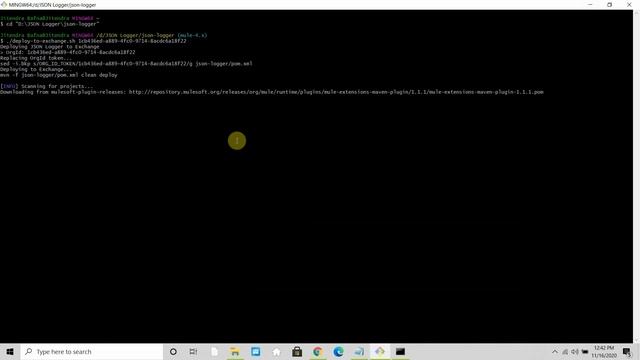Image resolution: width=640 pixels, height=360 pixels.
Task: Click the '> OrgId:' output line
Action: [x=68, y=52]
